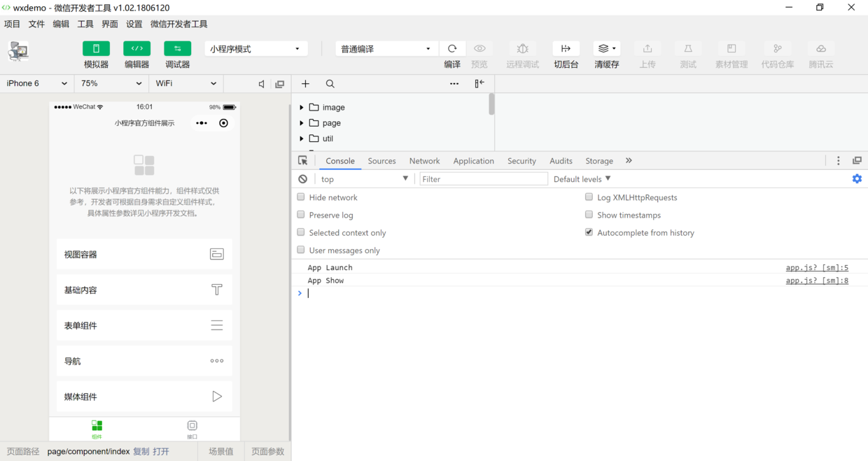
Task: Switch to the Storage tab
Action: click(x=599, y=161)
